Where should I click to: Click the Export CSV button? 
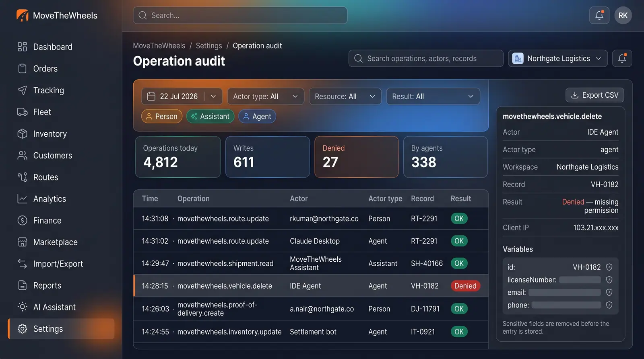[x=595, y=95]
